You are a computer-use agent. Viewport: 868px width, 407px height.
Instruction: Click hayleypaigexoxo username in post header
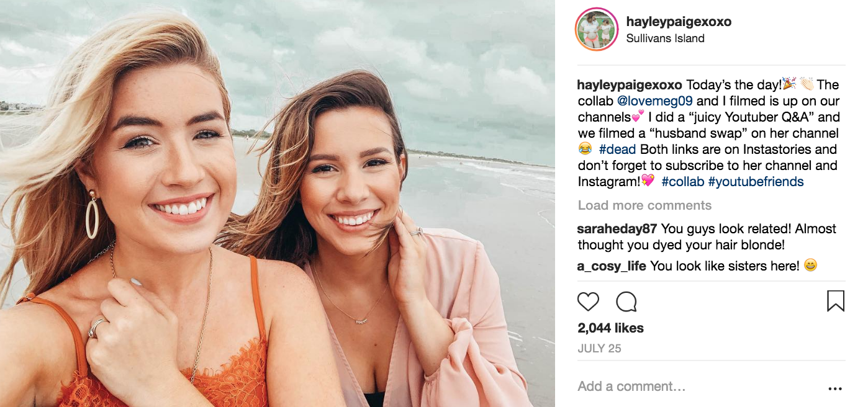[x=679, y=22]
